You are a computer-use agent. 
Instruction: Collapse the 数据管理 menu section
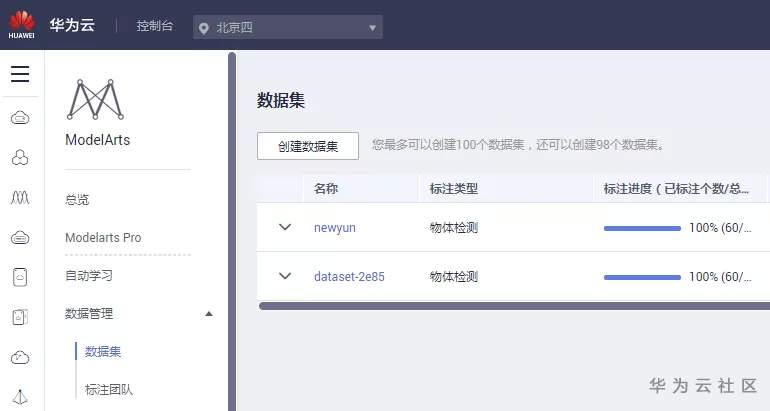209,313
